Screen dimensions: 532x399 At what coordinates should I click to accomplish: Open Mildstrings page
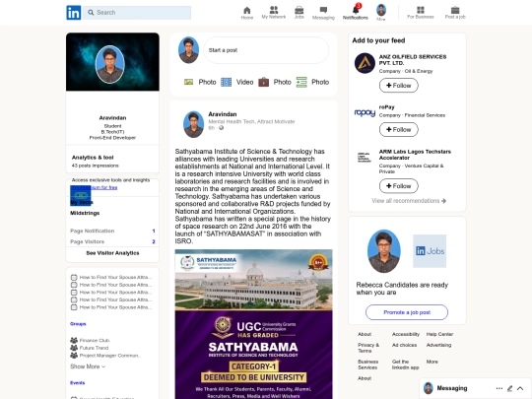(85, 213)
